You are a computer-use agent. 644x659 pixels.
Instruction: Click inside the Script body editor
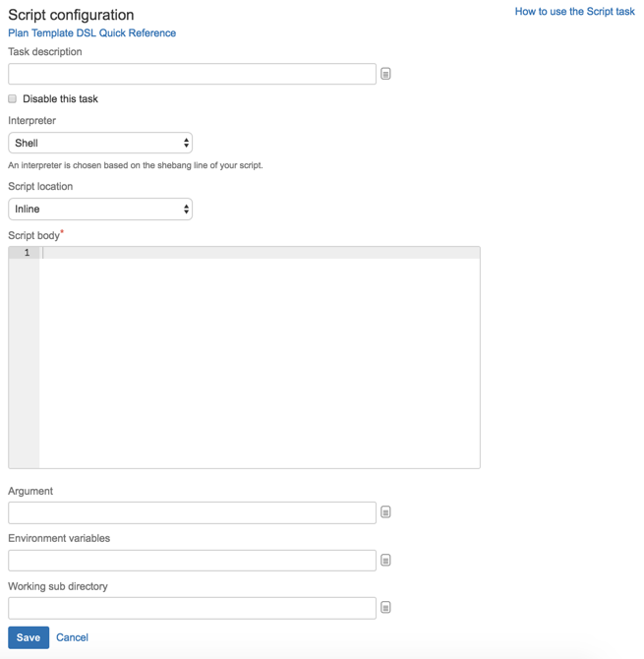[x=260, y=357]
